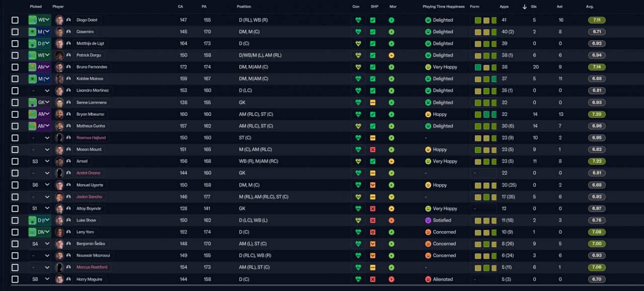Screen dimensions: 644x291
Task: Open Lisandro Martínez's picked position dropdown
Action: point(40,91)
